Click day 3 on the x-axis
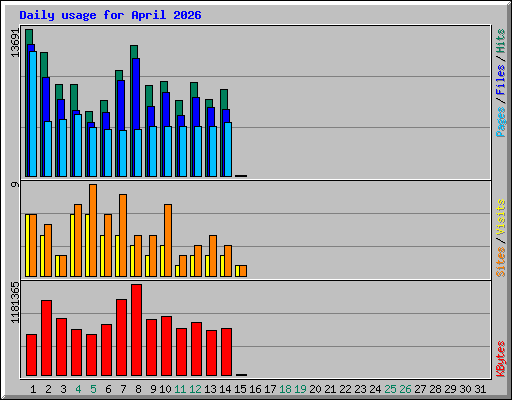 [63, 389]
